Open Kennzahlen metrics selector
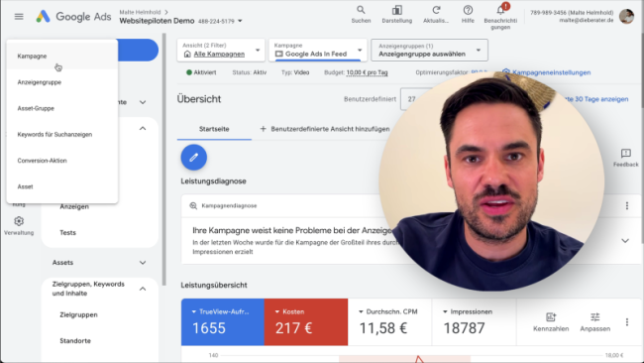This screenshot has width=644, height=363. (551, 322)
